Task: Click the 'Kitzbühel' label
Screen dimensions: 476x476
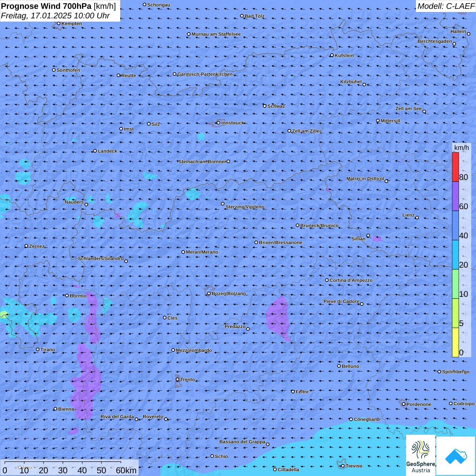Action: point(351,82)
